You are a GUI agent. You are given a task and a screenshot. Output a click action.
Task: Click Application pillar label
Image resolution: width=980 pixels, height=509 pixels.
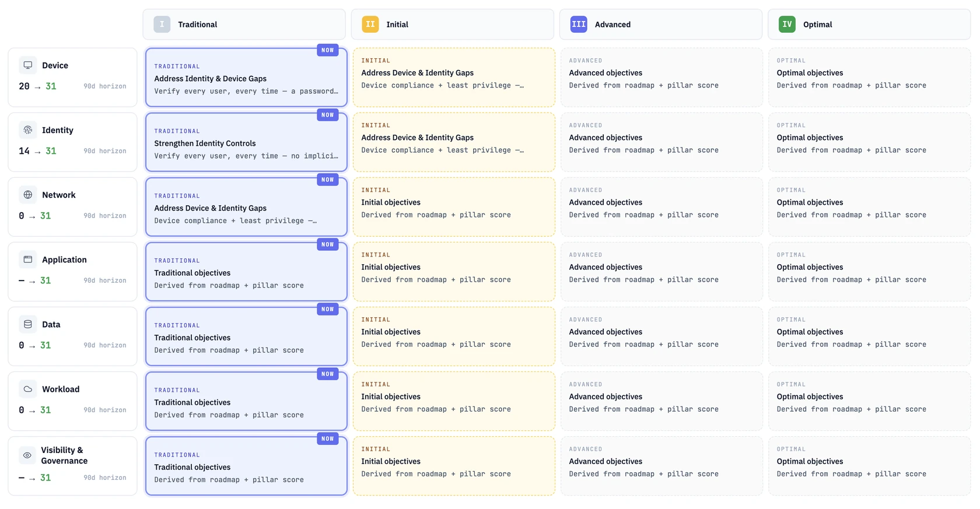point(64,259)
